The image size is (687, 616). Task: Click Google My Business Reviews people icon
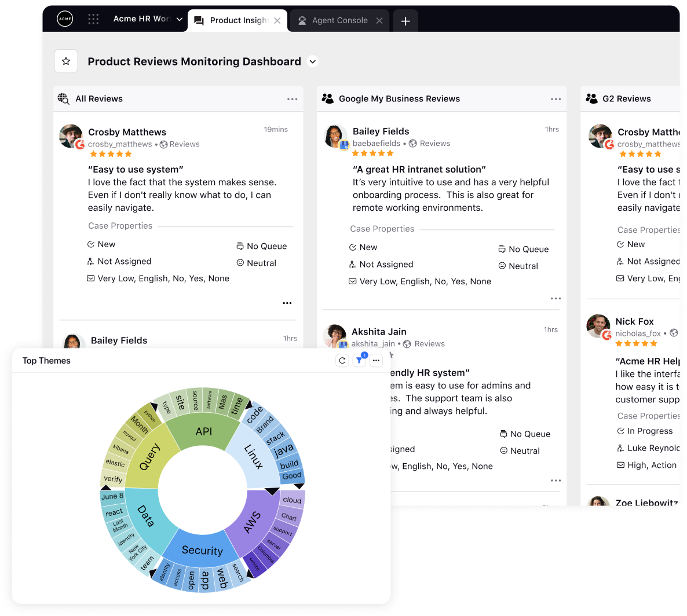[x=328, y=98]
